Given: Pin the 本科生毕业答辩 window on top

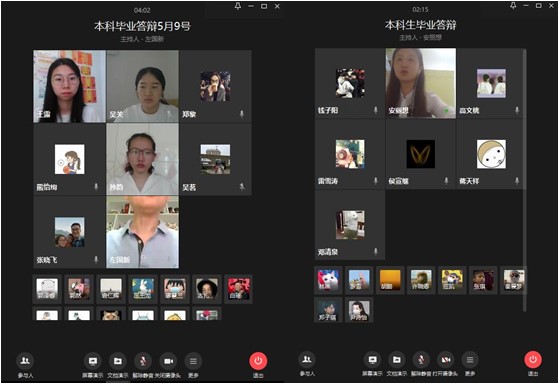Looking at the screenshot, I should (x=513, y=5).
